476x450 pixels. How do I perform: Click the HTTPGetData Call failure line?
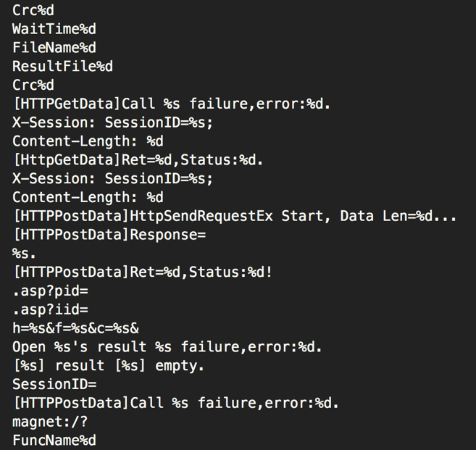(x=172, y=104)
